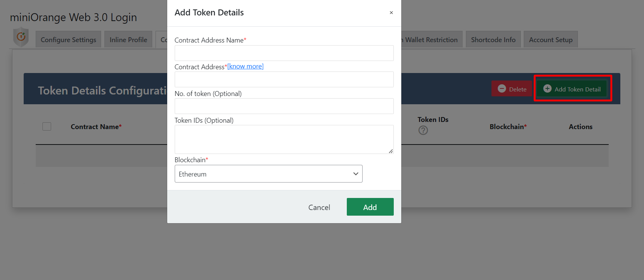Focus the Contract Address input field
This screenshot has height=280, width=644.
(284, 79)
